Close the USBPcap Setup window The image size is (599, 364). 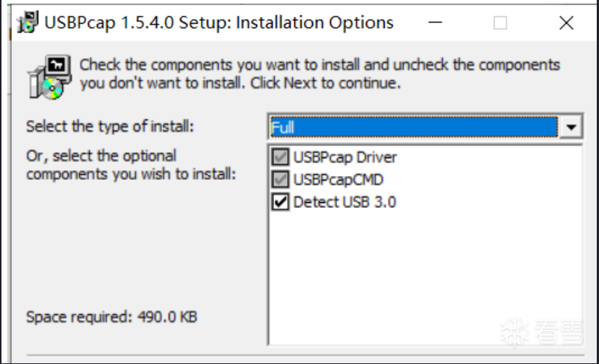[566, 23]
